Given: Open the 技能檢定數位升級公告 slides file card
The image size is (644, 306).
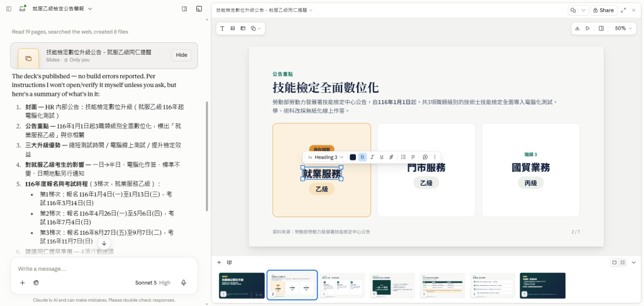Looking at the screenshot, I should pos(104,55).
